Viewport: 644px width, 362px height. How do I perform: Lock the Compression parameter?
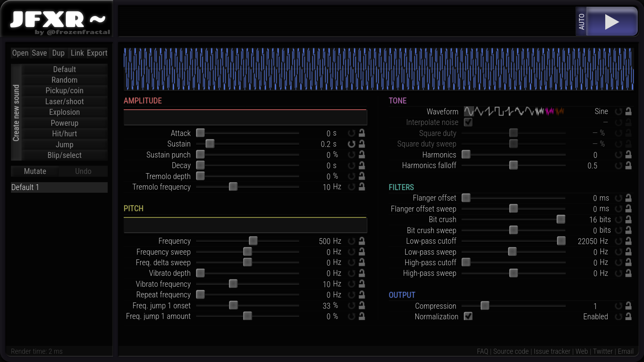click(628, 306)
